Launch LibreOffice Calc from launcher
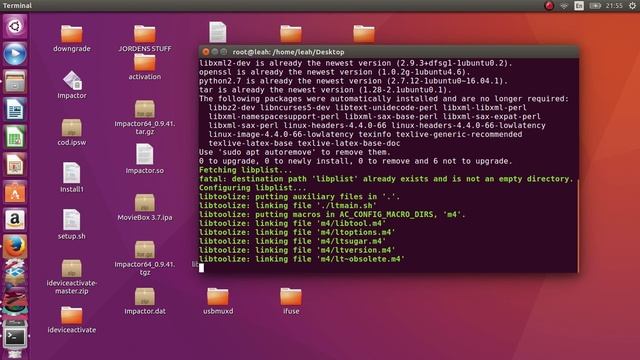The width and height of the screenshot is (640, 360). coord(15,137)
